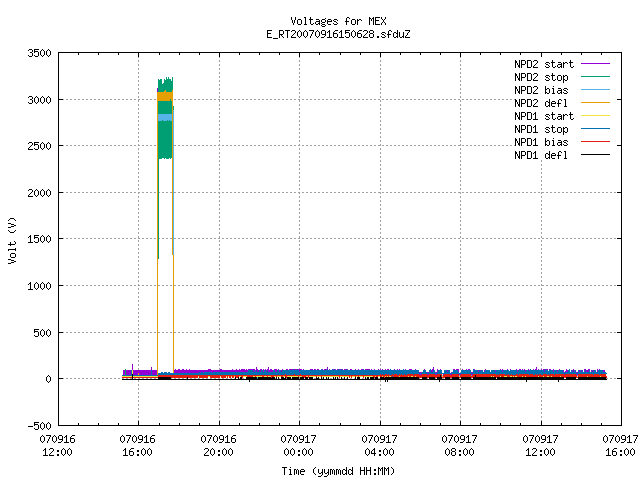Click the 'Time (yymmdd HH:MM)' x-axis title
This screenshot has width=640, height=480.
(x=338, y=471)
